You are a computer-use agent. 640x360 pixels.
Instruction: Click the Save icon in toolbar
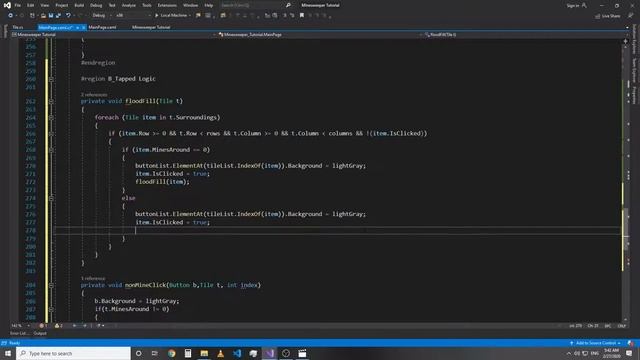pos(51,16)
